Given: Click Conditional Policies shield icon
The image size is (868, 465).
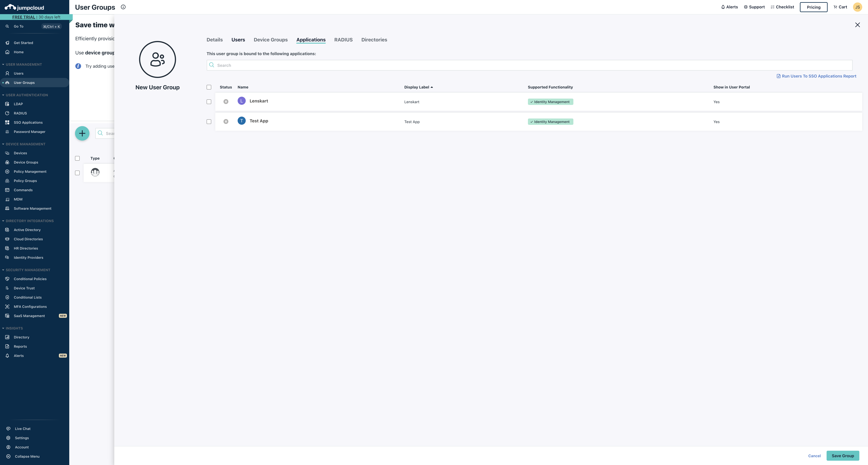Looking at the screenshot, I should click(x=7, y=279).
